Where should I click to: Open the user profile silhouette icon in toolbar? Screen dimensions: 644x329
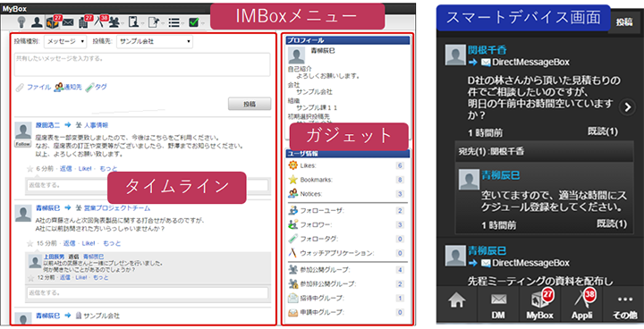tap(37, 22)
